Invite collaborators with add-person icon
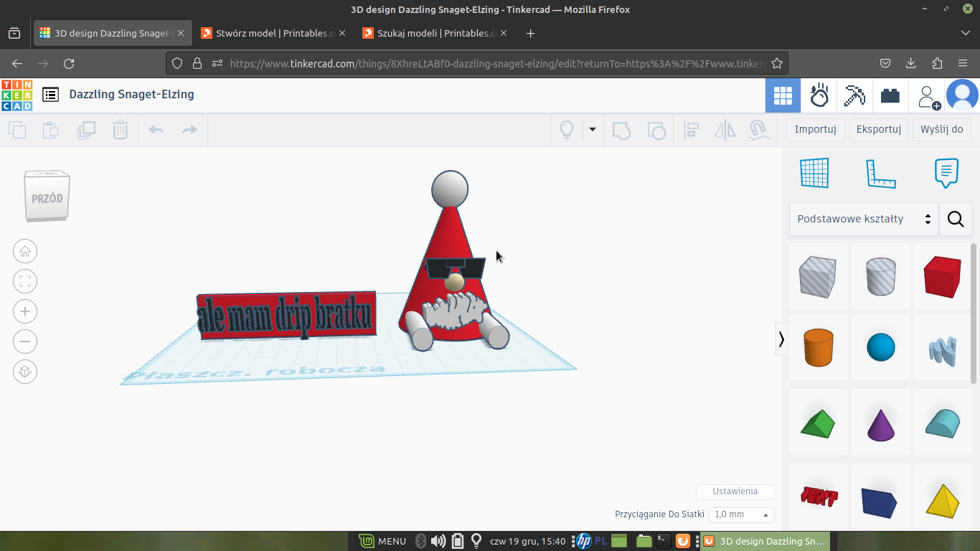Viewport: 980px width, 551px height. [x=928, y=96]
